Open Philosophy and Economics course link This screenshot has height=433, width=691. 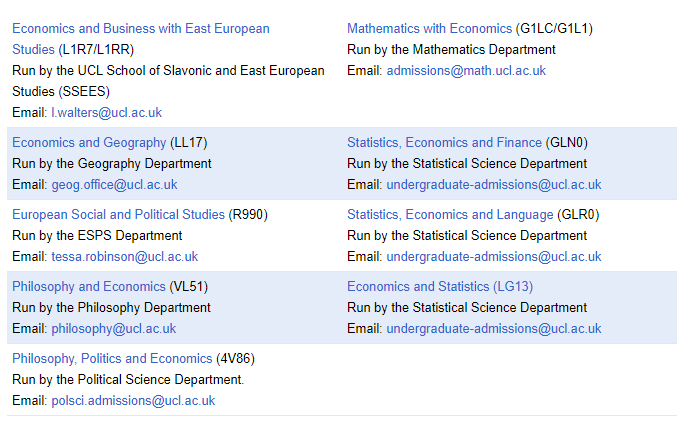point(89,287)
